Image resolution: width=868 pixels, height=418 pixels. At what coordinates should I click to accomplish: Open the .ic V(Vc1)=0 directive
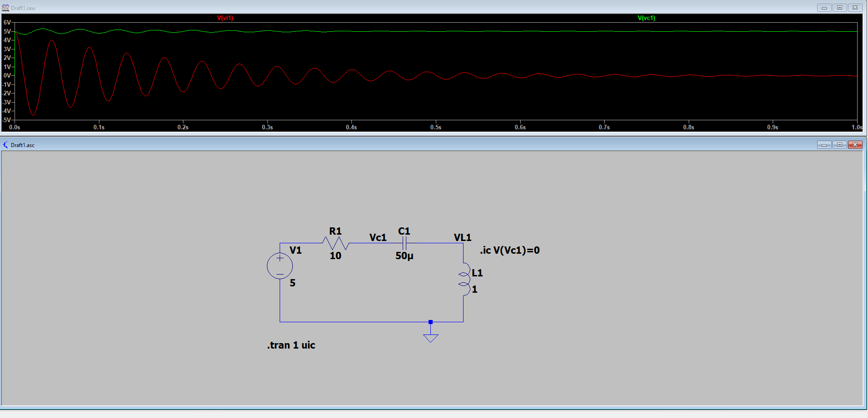pos(510,250)
